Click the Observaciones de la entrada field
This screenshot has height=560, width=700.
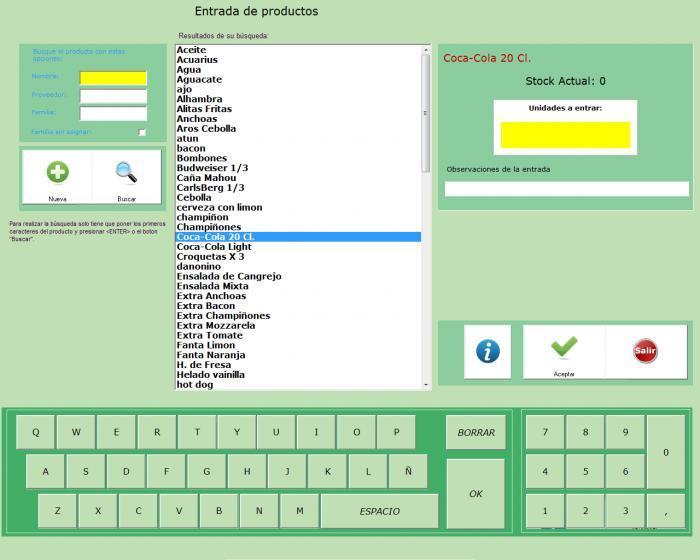click(567, 188)
